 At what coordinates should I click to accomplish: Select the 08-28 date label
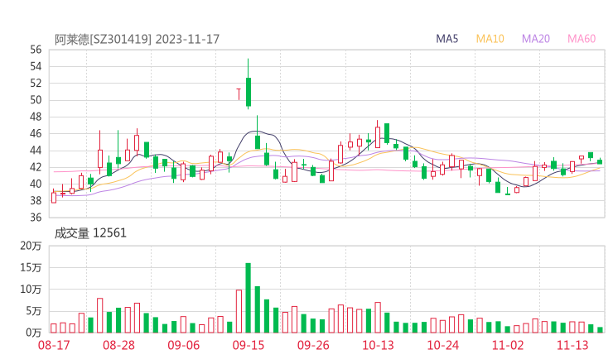click(x=119, y=345)
